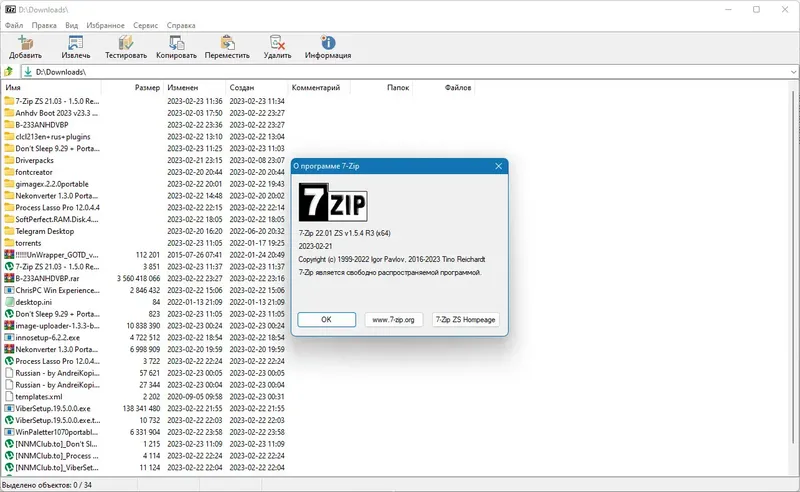Select the B-233ANHDVBP folder name
800x492 pixels.
(42, 125)
